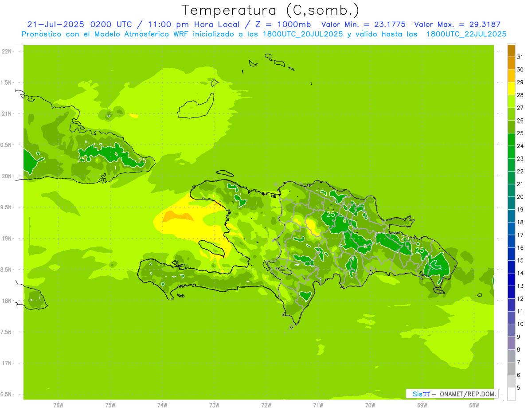The image size is (532, 411).
Task: Click the 0.5N latitude label
Action: 6,145
